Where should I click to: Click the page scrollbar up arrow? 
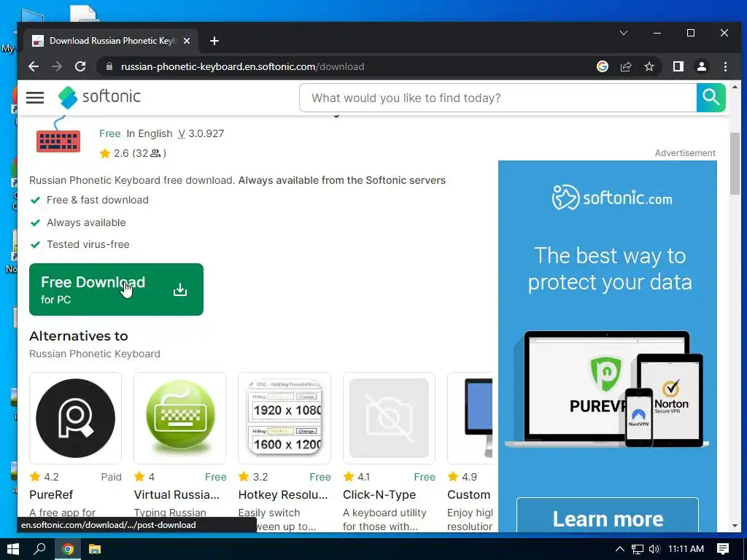[735, 87]
